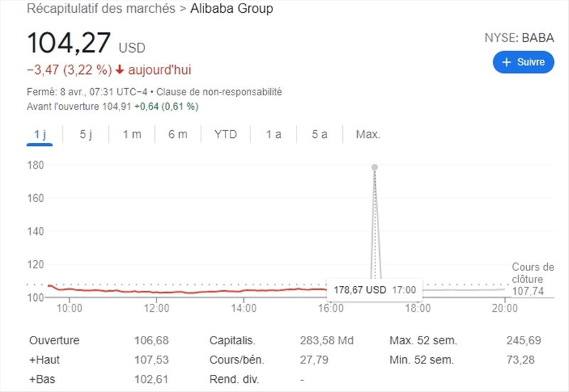Select the 1 a time range

pos(273,134)
